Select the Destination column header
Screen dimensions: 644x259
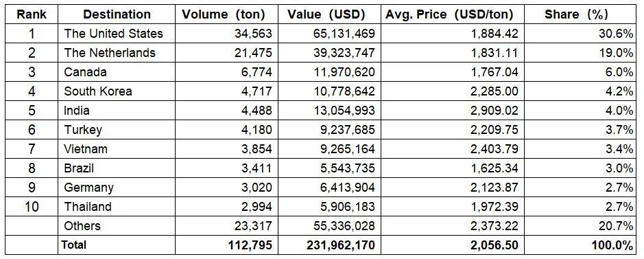pos(117,15)
